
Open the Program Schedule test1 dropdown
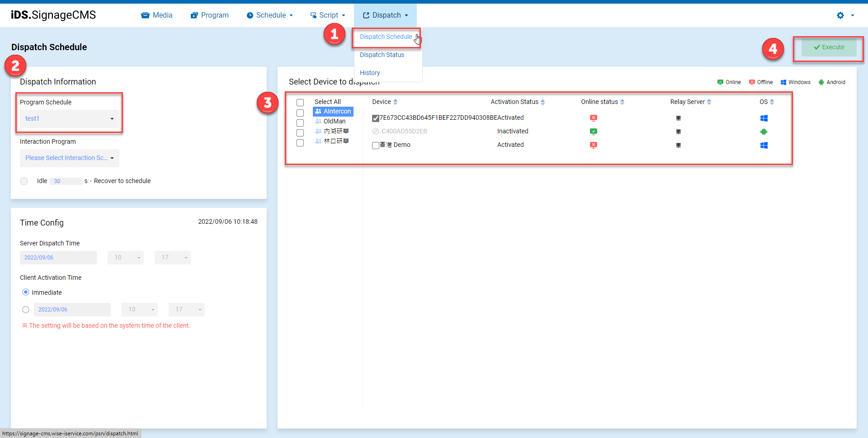pos(70,118)
